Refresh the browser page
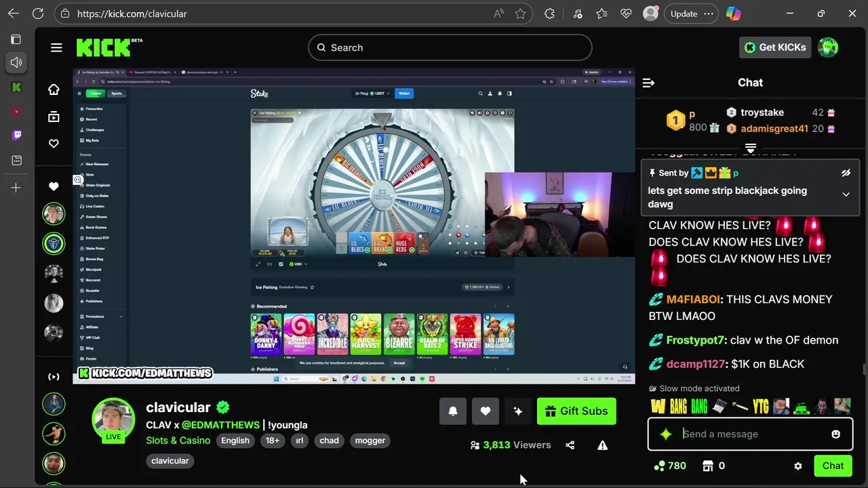 (38, 14)
